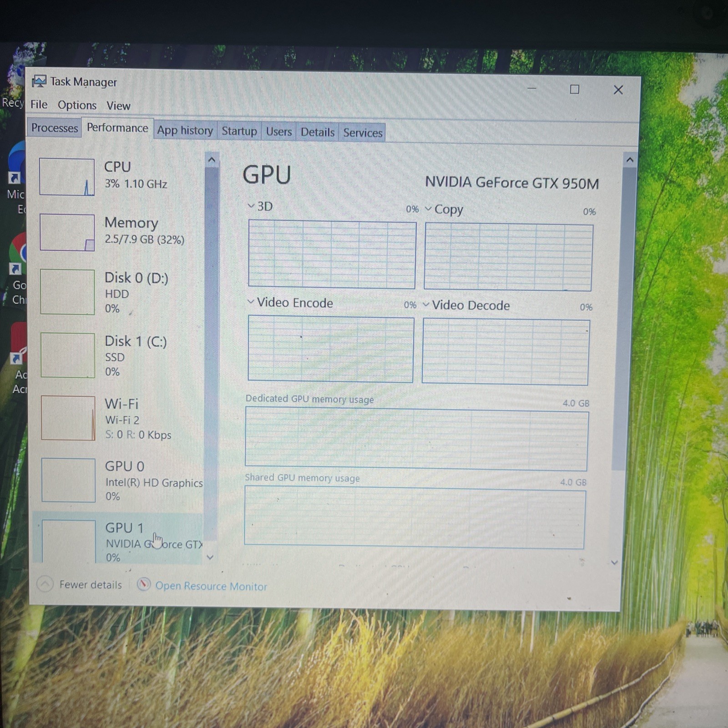Select the Disk 0 (D:) thumbnail

click(x=68, y=292)
